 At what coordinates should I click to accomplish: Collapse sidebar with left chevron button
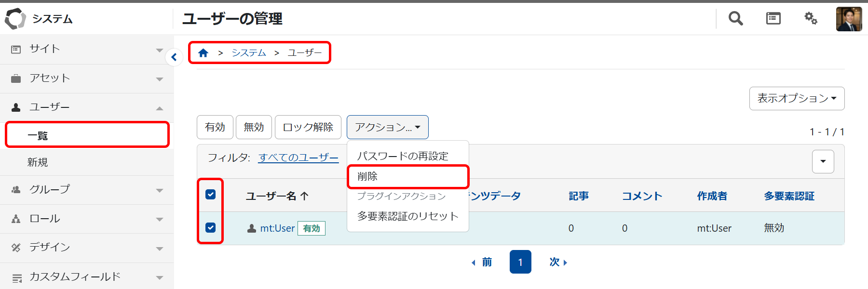coord(174,57)
